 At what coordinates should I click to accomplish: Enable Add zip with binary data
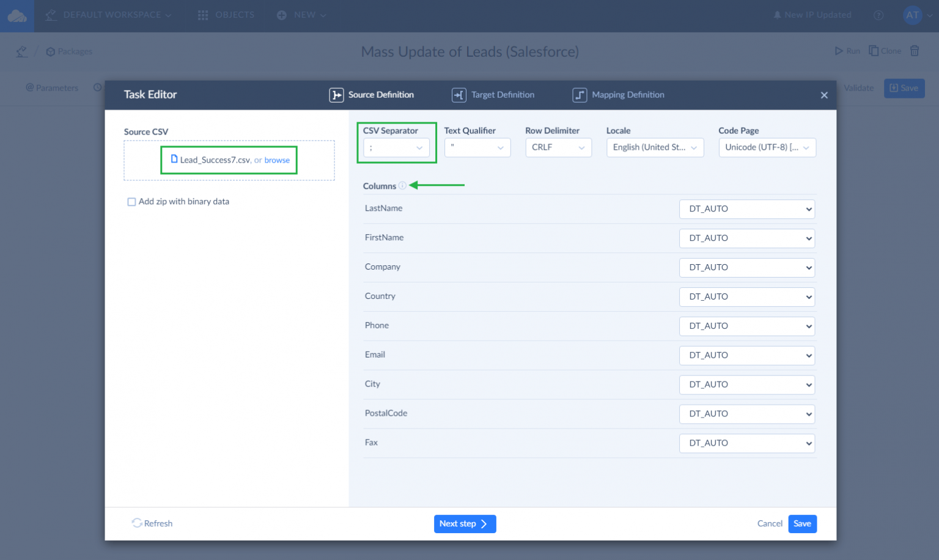click(131, 202)
